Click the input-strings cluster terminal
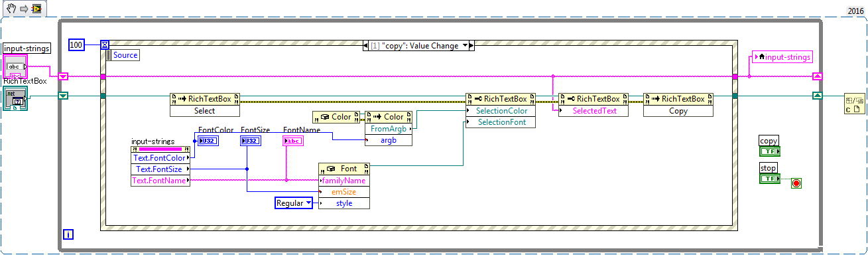 (15, 66)
